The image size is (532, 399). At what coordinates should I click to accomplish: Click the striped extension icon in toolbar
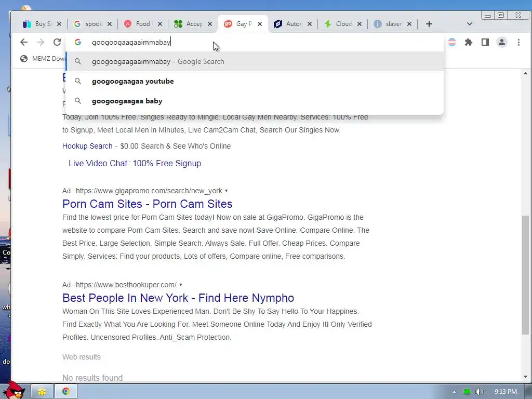452,42
